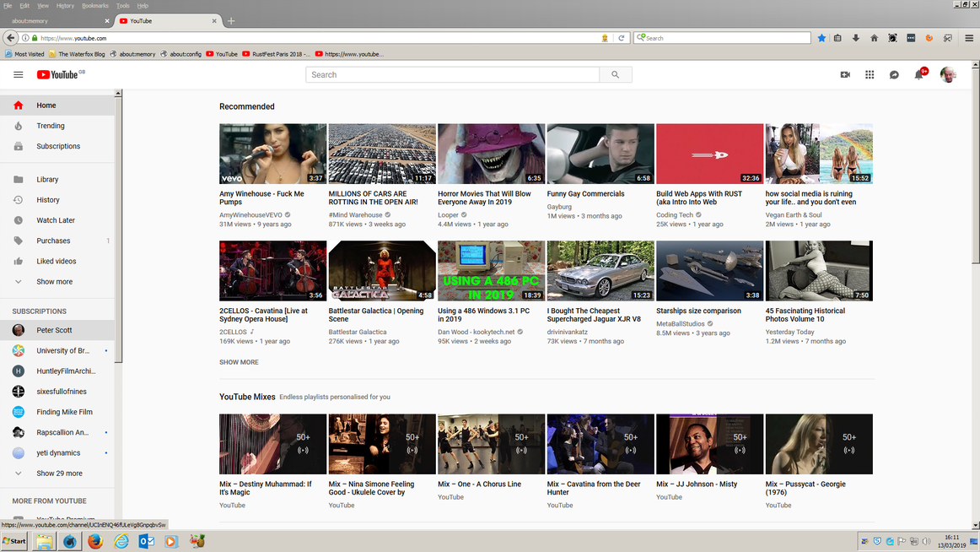Expand Show 29 more subscriptions
Image resolution: width=980 pixels, height=552 pixels.
click(57, 474)
